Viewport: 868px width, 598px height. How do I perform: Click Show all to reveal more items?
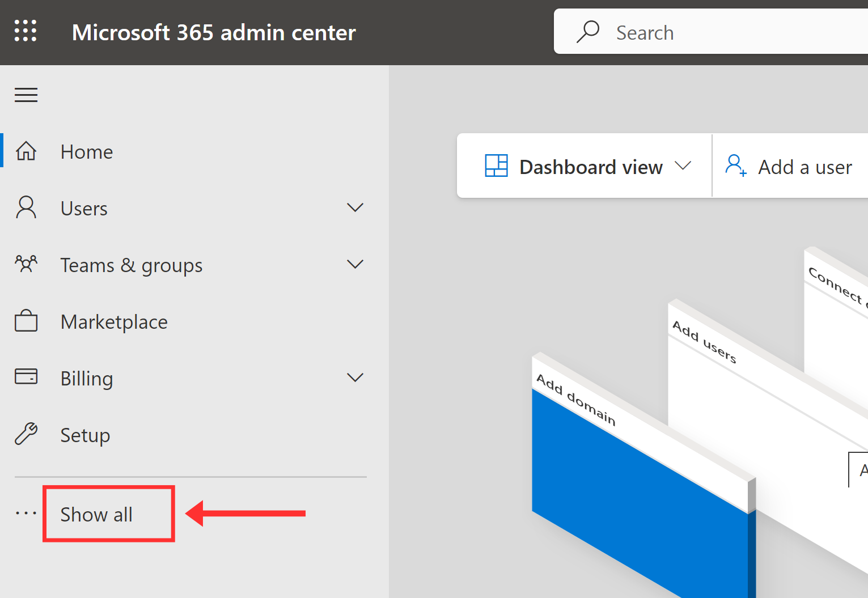[96, 515]
